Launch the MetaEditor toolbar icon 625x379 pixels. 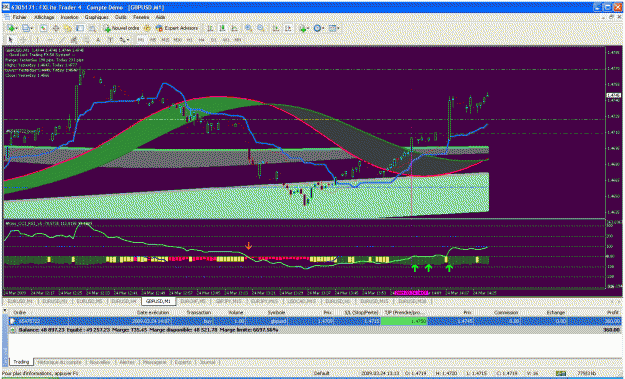tap(147, 28)
